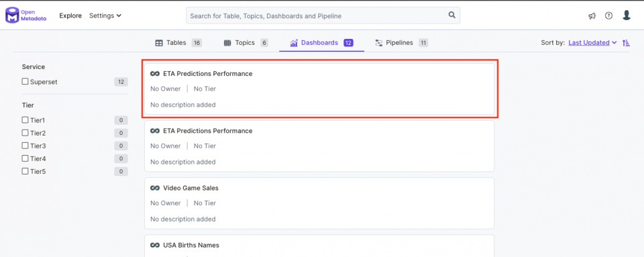Open the OpenMetadata logo home link

point(25,15)
